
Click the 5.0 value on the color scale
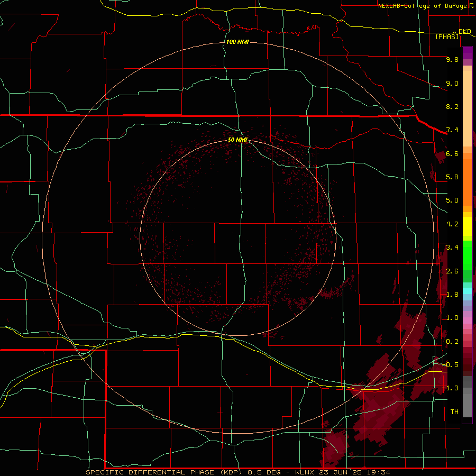452,200
